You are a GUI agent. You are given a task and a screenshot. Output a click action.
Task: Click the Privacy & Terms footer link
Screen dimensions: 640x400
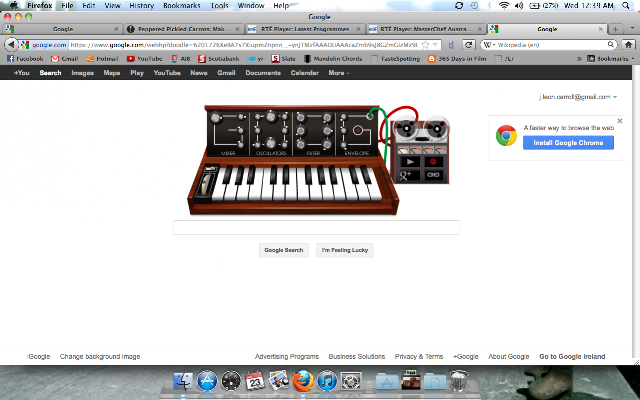click(419, 357)
